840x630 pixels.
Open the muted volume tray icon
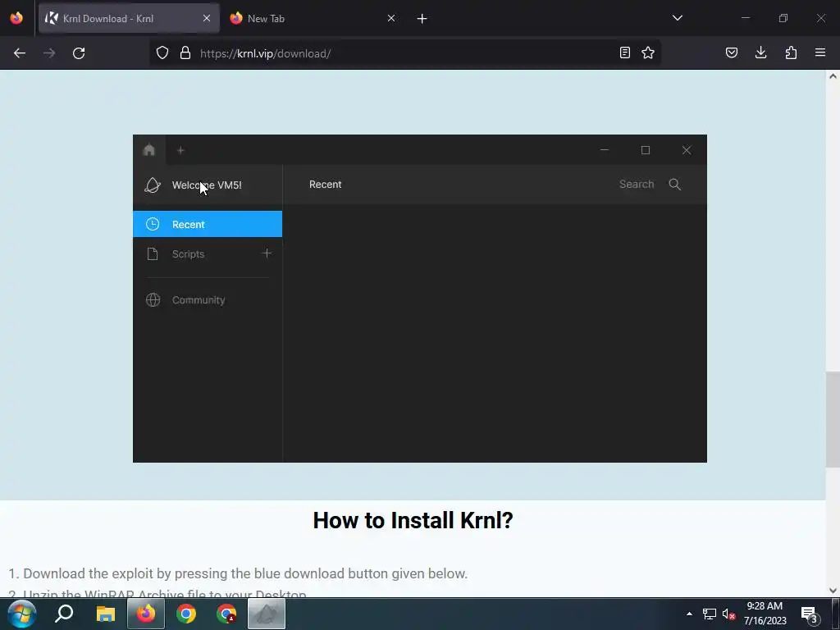pos(728,614)
